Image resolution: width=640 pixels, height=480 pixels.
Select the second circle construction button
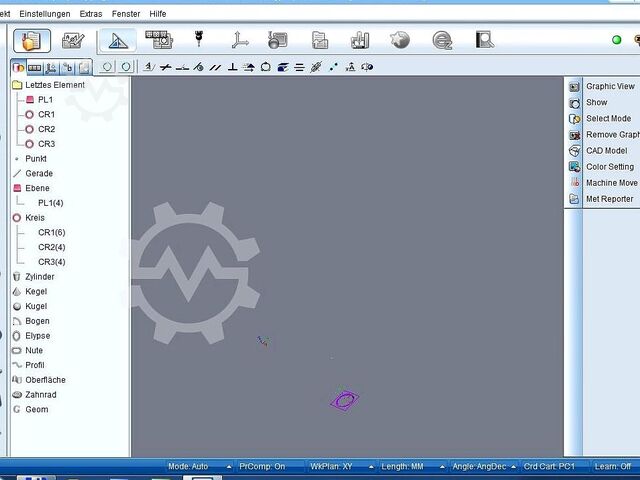point(126,67)
